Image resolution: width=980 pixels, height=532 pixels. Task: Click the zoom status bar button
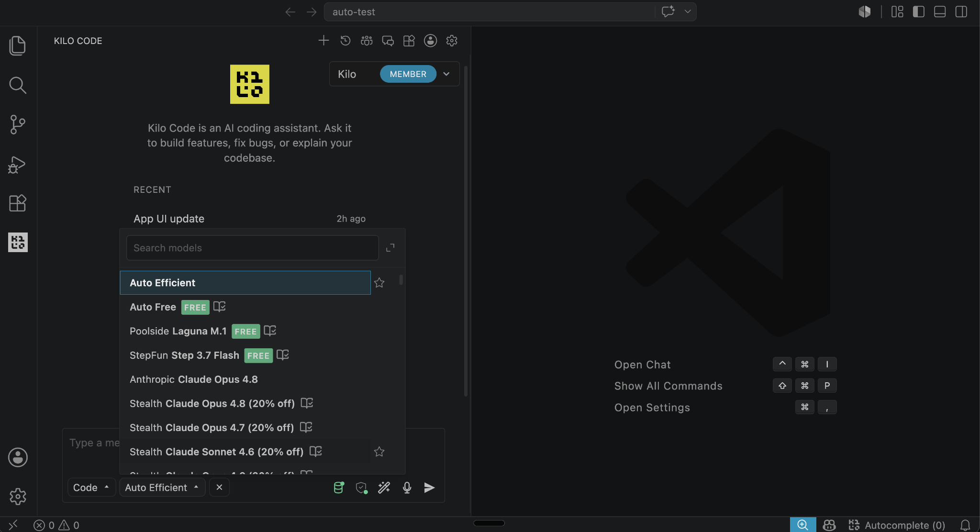pos(803,525)
